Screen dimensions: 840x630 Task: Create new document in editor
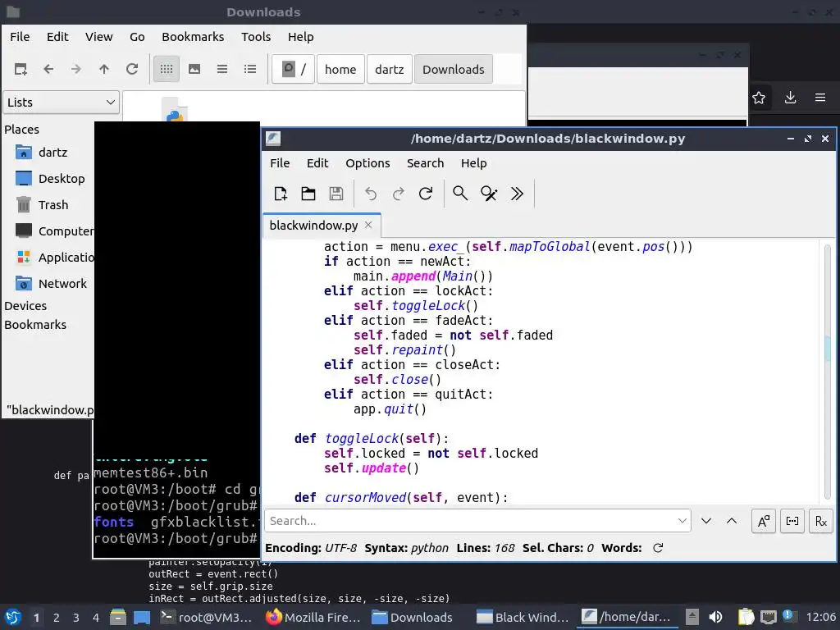point(281,194)
